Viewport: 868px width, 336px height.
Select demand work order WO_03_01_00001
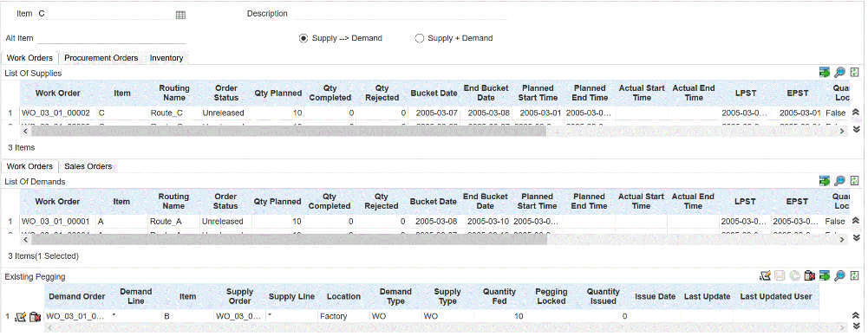click(x=55, y=221)
